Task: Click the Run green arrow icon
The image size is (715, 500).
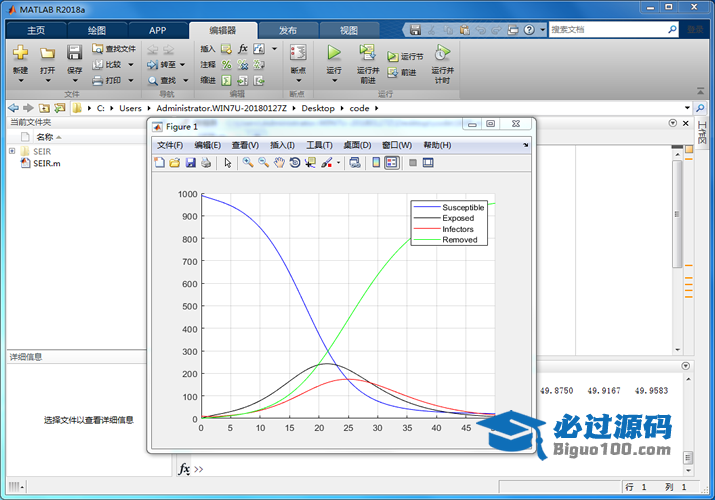Action: click(x=334, y=52)
